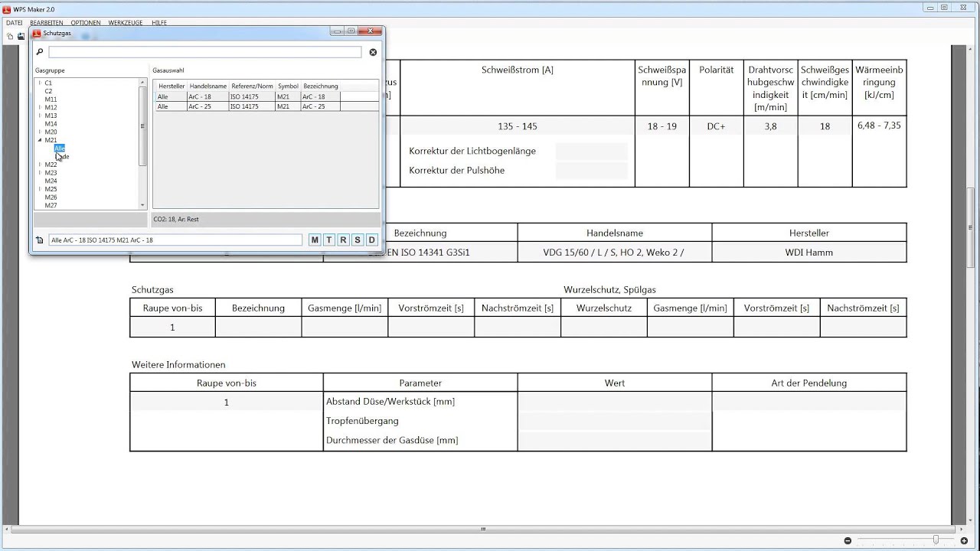Click the magnifier search icon in Schutzgas dialog
The image size is (980, 551).
[x=40, y=52]
